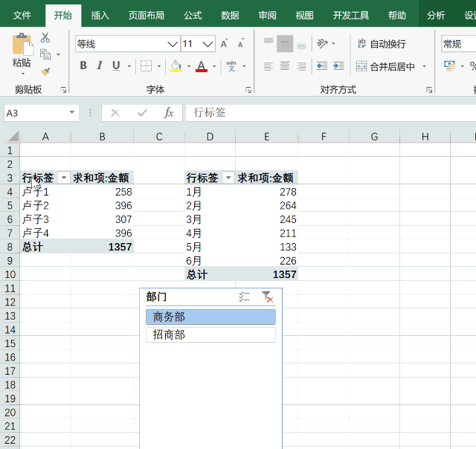Click the cell borders icon
The height and width of the screenshot is (449, 476).
(146, 66)
